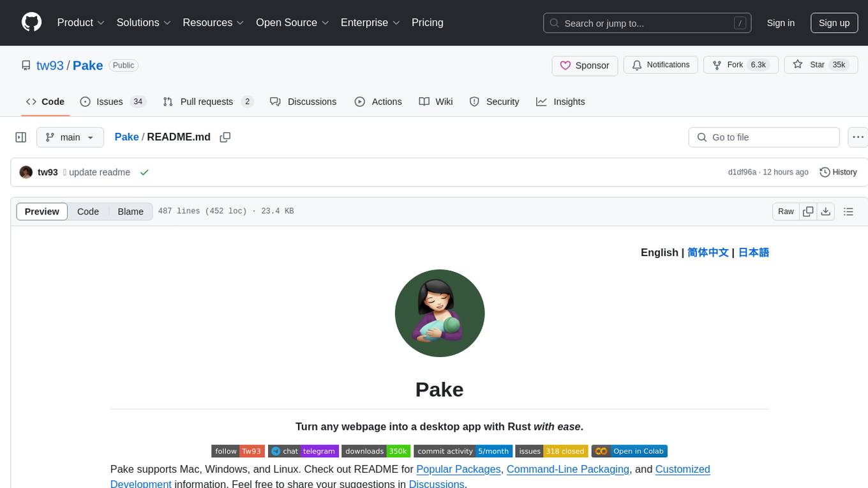Open the Issues tab
This screenshot has width=868, height=488.
pos(113,102)
